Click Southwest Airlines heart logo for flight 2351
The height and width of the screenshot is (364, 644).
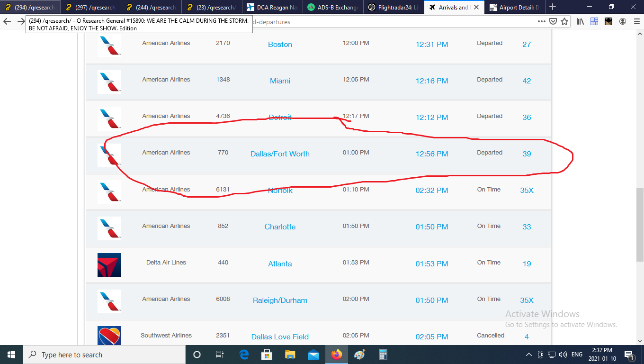coord(109,336)
